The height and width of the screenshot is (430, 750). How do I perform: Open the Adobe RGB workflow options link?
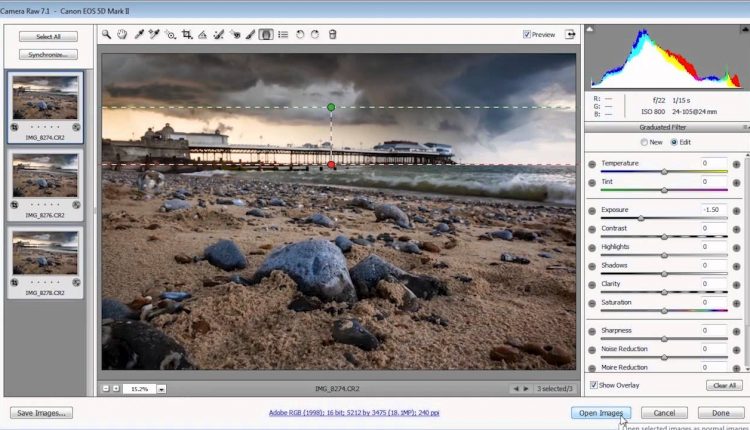click(x=354, y=412)
